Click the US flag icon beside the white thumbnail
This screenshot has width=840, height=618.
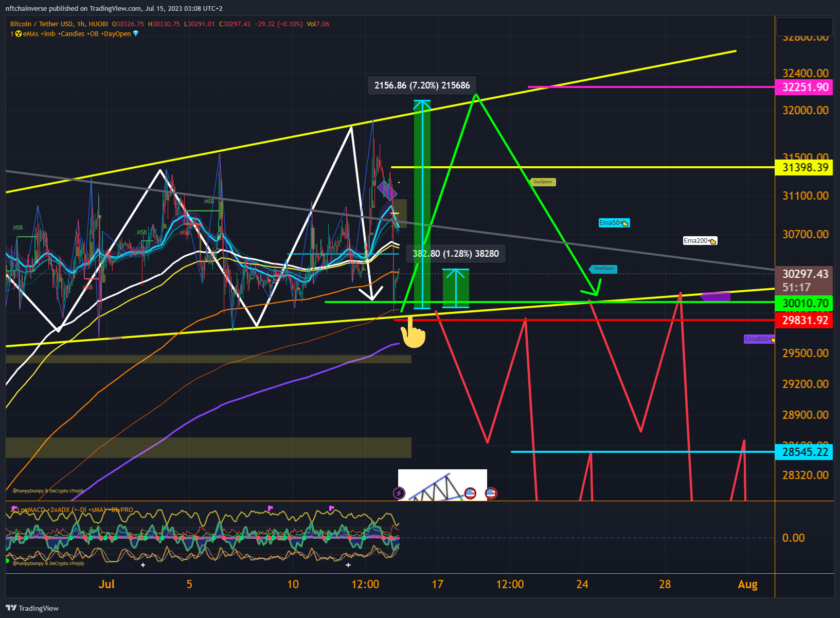pyautogui.click(x=491, y=493)
